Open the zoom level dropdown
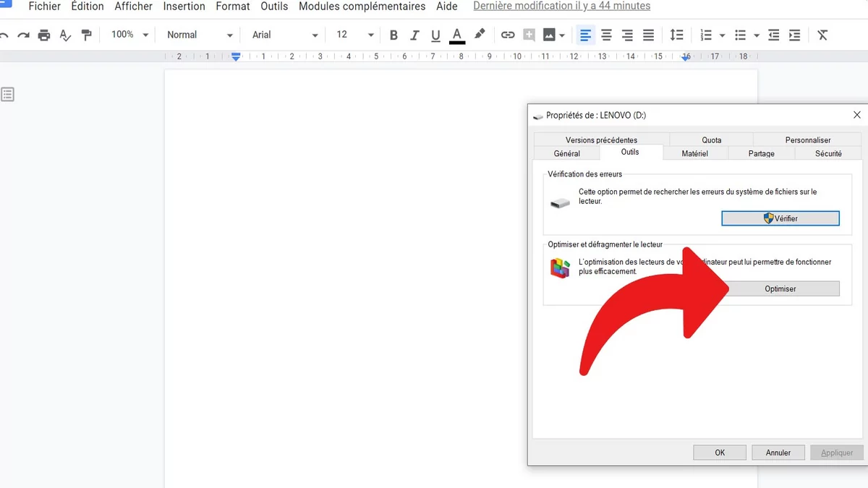 (x=129, y=34)
